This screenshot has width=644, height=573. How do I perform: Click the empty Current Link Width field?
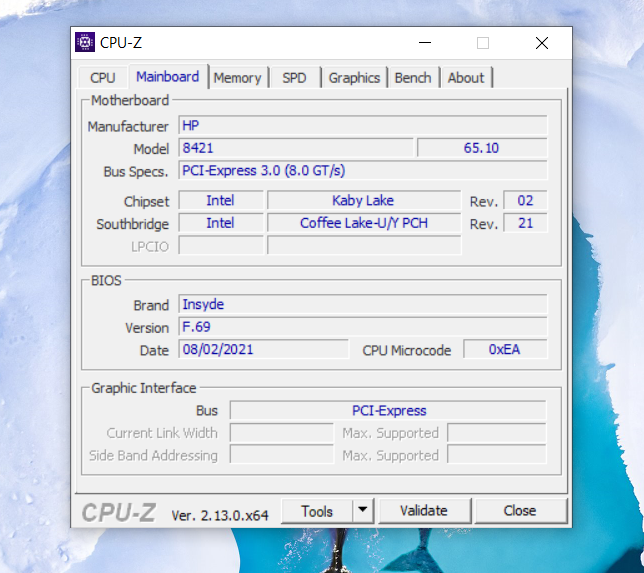[282, 433]
